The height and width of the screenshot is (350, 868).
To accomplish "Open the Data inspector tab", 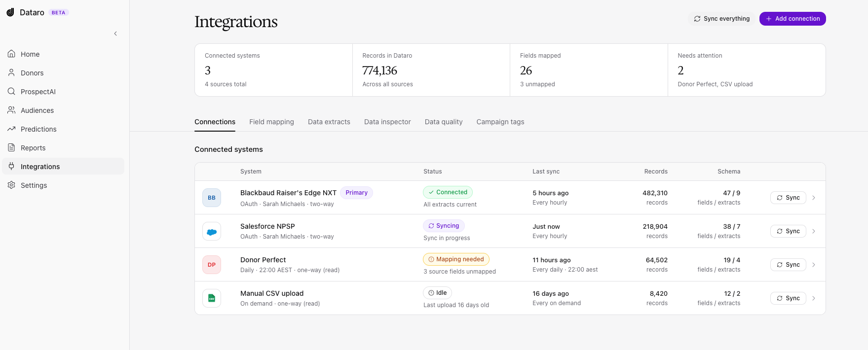I will tap(387, 122).
